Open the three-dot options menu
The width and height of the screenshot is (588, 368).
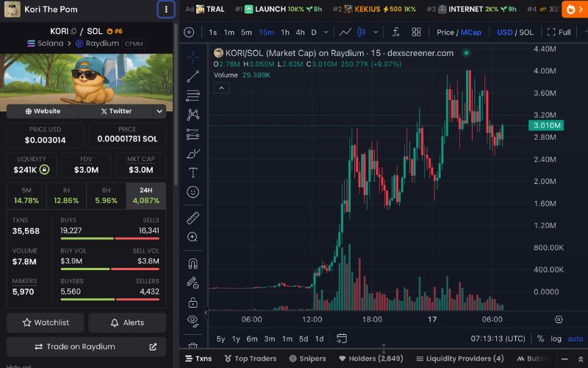[x=166, y=10]
